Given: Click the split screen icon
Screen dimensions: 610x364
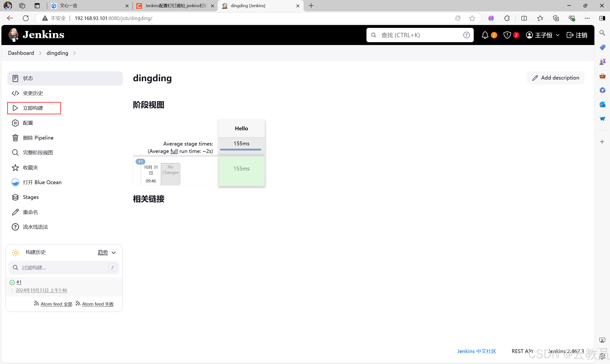Looking at the screenshot, I should pos(524,18).
